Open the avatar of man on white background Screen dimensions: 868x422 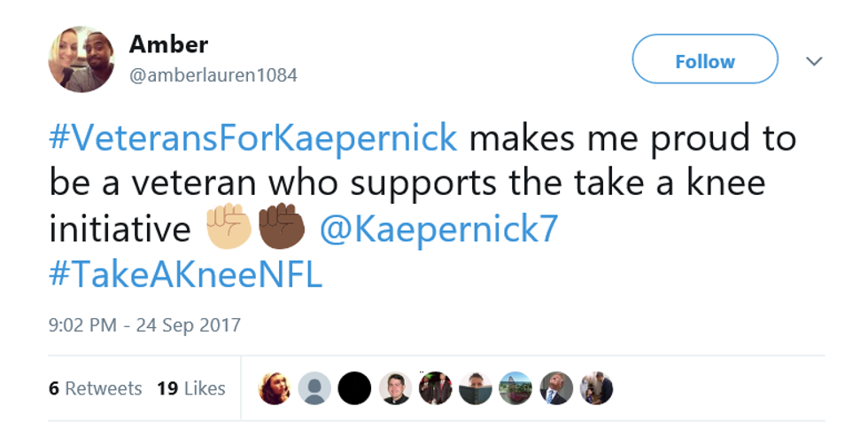(395, 388)
